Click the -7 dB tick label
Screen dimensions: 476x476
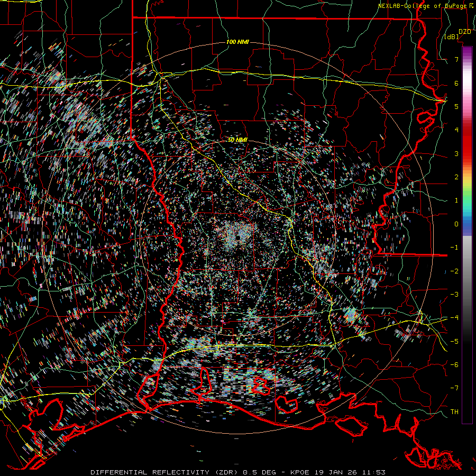[x=454, y=388]
